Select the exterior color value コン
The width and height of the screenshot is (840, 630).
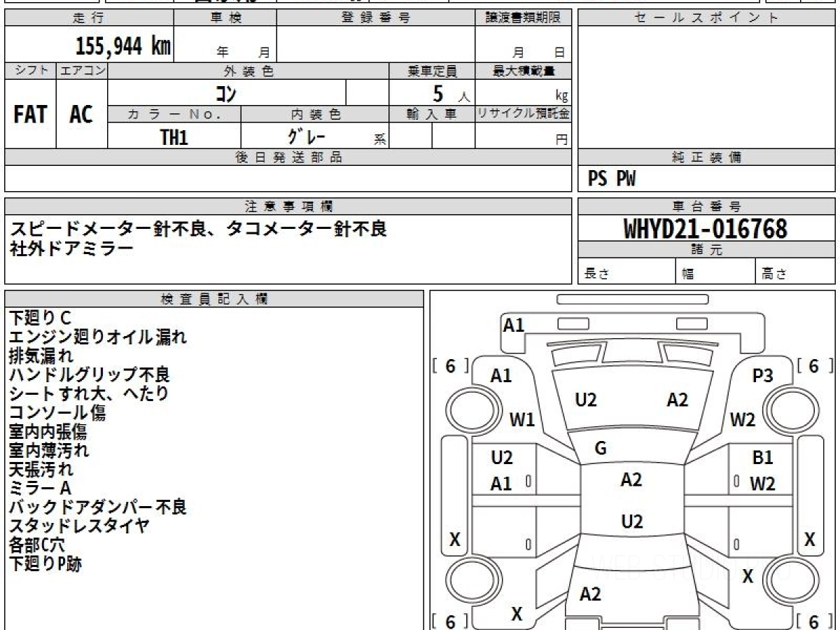pyautogui.click(x=225, y=93)
